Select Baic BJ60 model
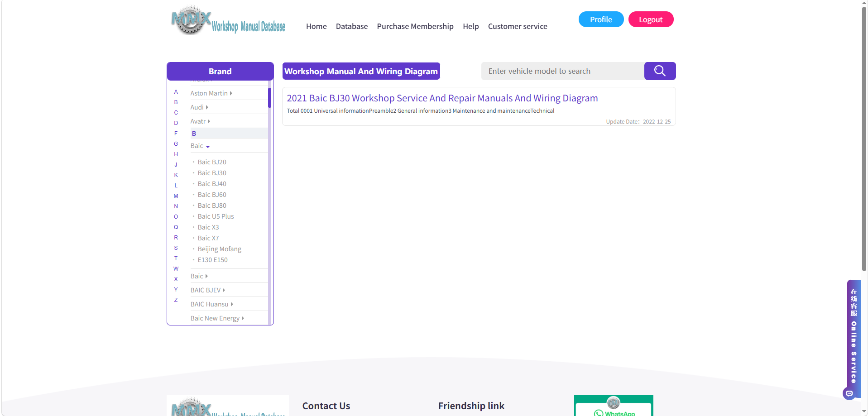Screen dimensions: 868x416 [212, 195]
